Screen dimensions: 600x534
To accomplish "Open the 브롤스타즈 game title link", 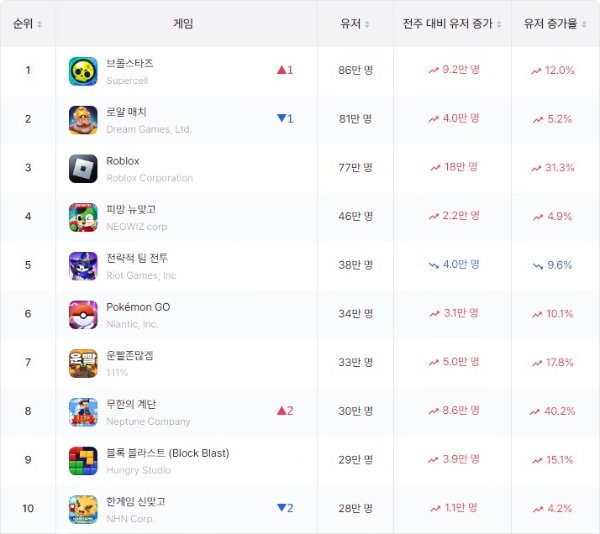I will click(x=130, y=63).
